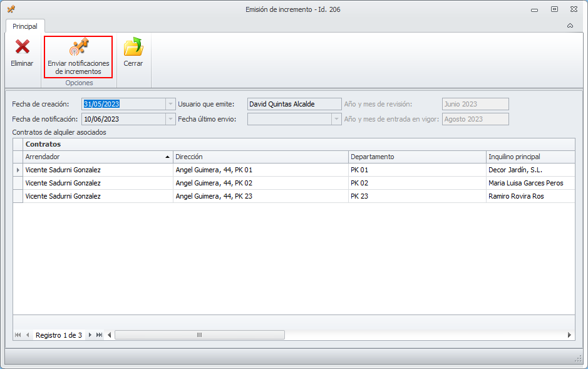Click 'Angel Guimera, 44, PK 23' cell
Screen dimensions: 588x369
(260, 196)
